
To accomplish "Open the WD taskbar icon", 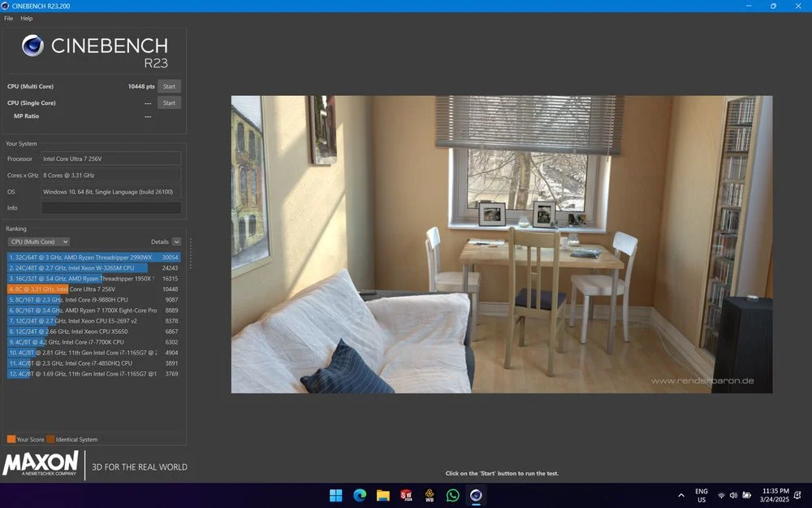I will (x=430, y=496).
